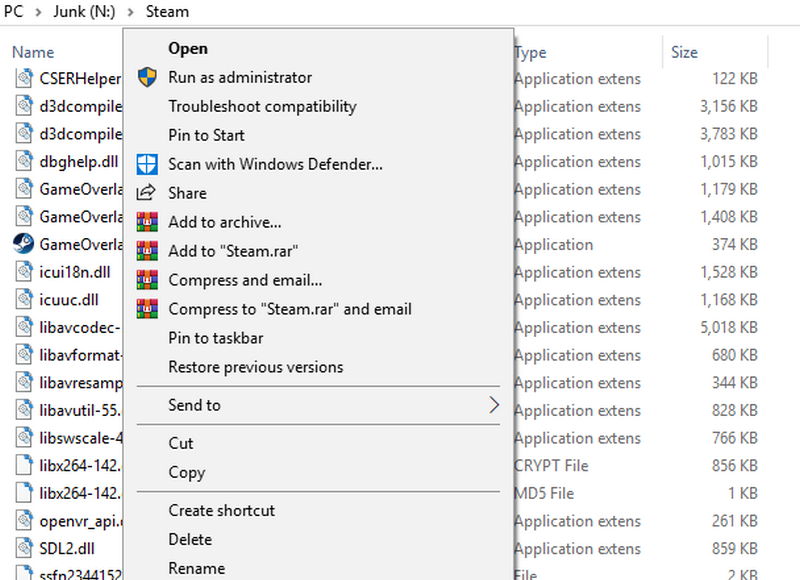Select the libavresamp file icon
Image resolution: width=800 pixels, height=580 pixels.
point(23,383)
